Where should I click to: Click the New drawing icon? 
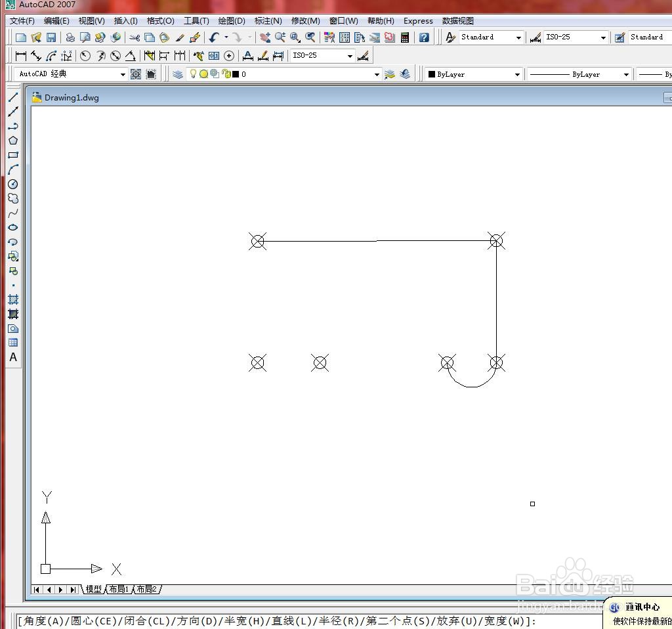click(x=20, y=37)
